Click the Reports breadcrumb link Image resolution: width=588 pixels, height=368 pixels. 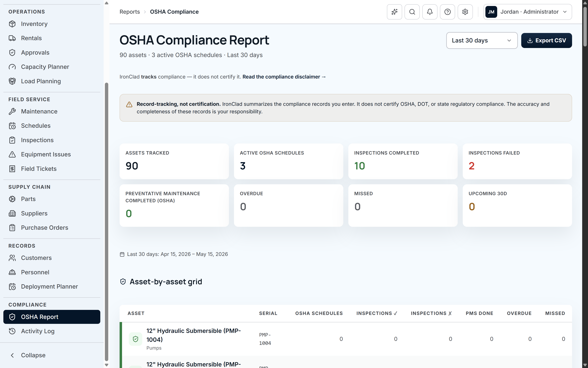tap(130, 12)
